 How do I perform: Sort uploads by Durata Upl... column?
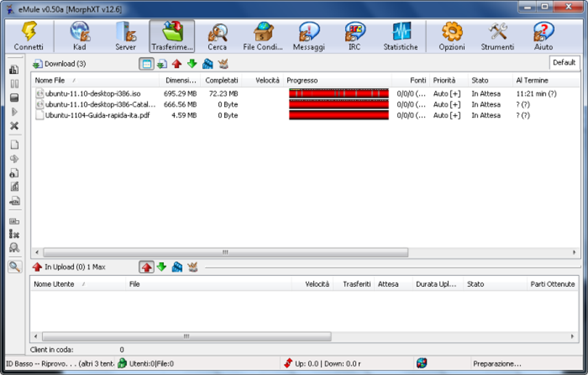[x=438, y=284]
